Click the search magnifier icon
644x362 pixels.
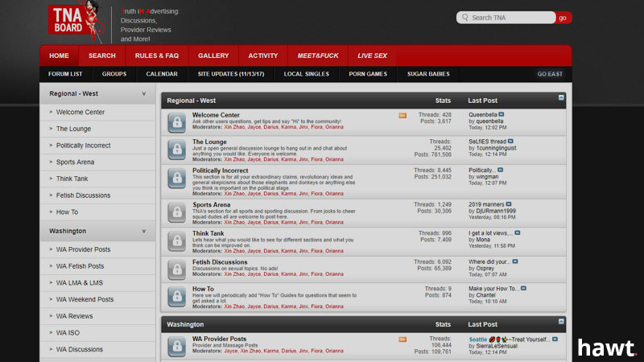coord(465,18)
